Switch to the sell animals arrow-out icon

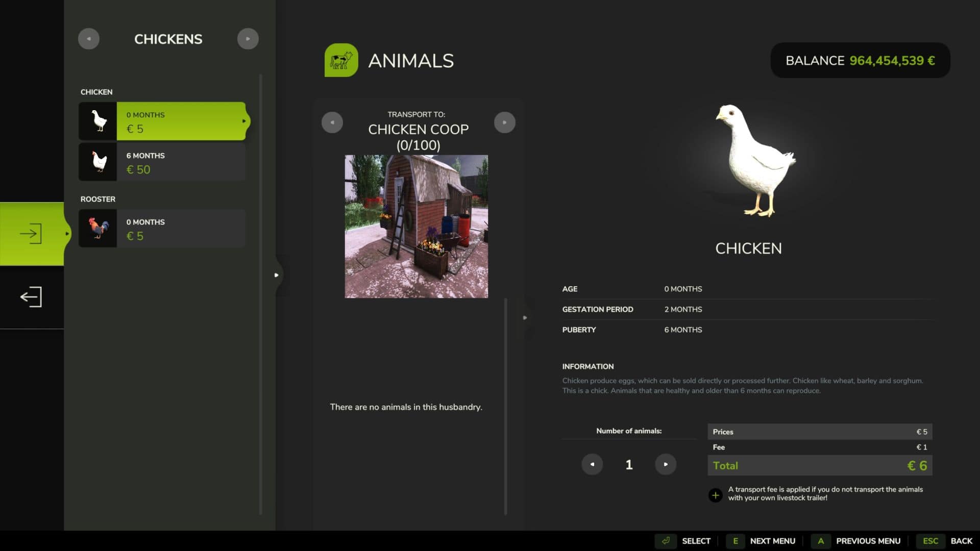[31, 297]
